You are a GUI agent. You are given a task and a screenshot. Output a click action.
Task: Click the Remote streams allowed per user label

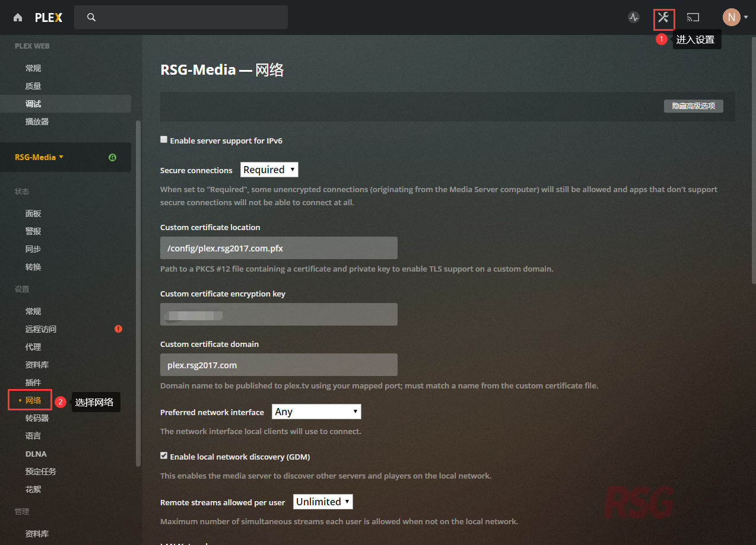point(223,502)
